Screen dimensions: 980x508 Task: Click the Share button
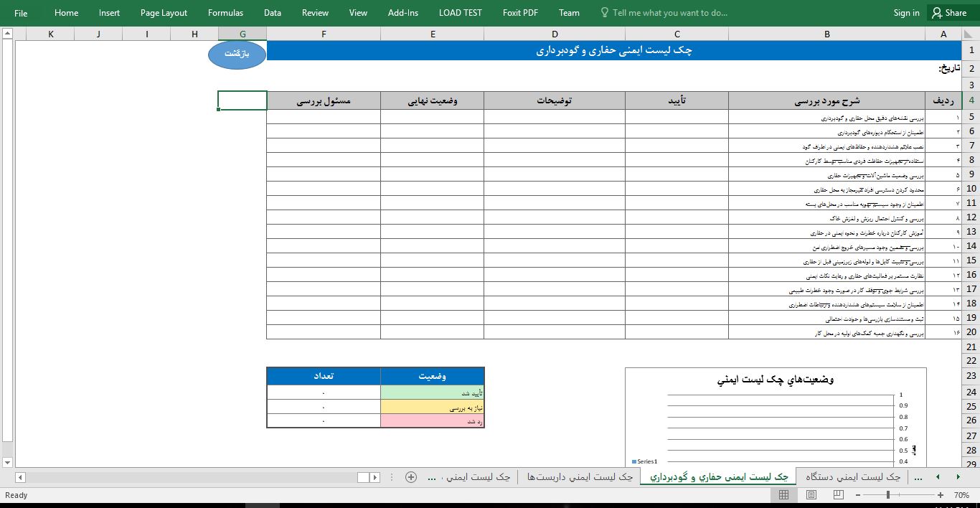949,13
